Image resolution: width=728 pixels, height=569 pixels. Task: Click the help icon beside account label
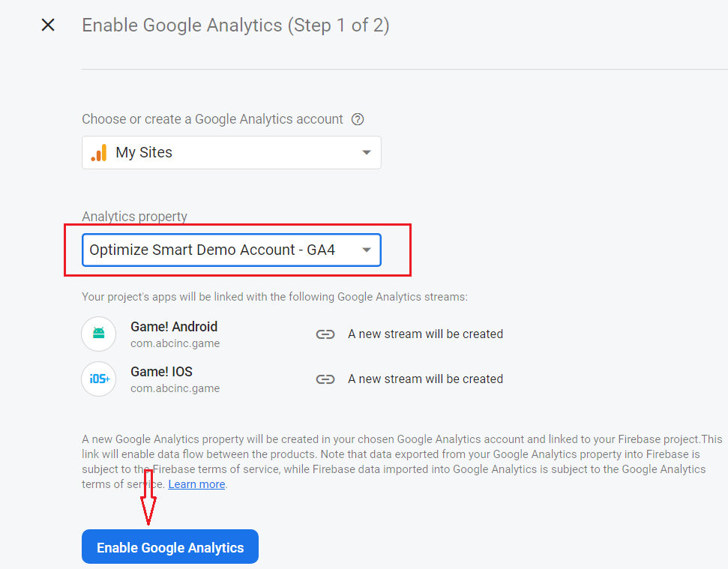click(x=358, y=119)
